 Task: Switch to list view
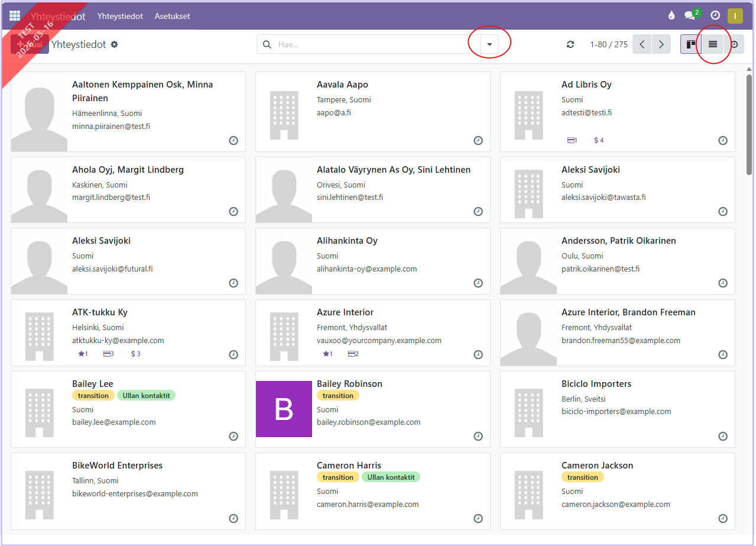713,44
